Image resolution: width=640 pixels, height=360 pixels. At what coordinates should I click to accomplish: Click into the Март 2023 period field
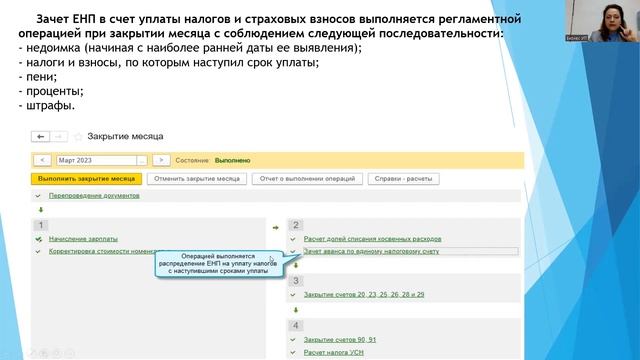point(96,160)
